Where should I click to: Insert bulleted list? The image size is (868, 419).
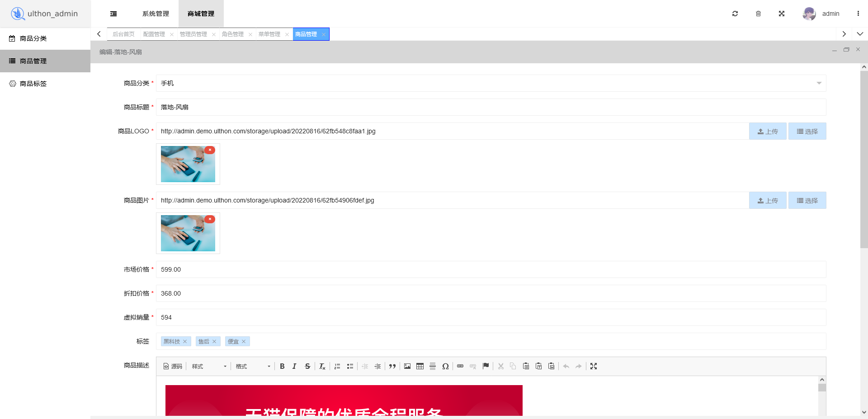[x=350, y=366]
